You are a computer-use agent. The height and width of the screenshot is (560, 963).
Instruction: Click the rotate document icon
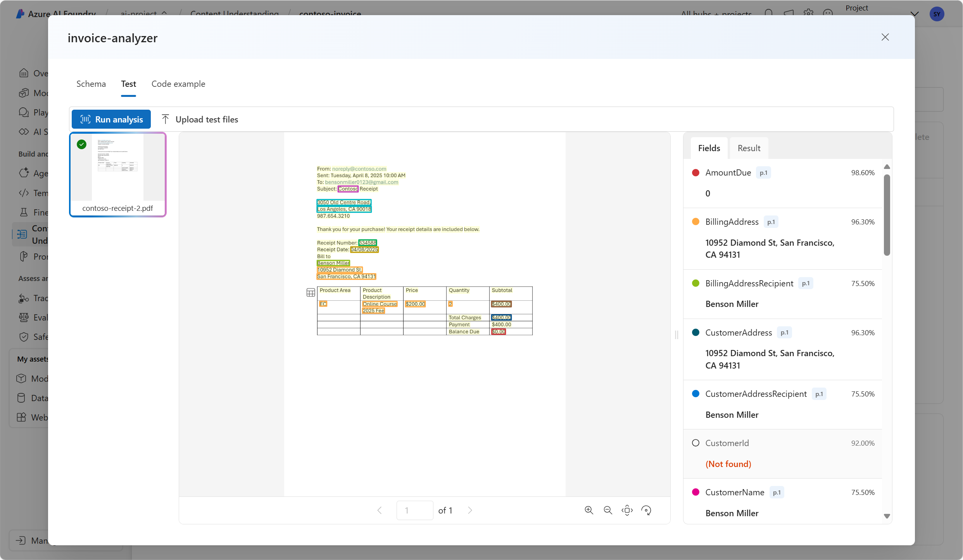[646, 510]
